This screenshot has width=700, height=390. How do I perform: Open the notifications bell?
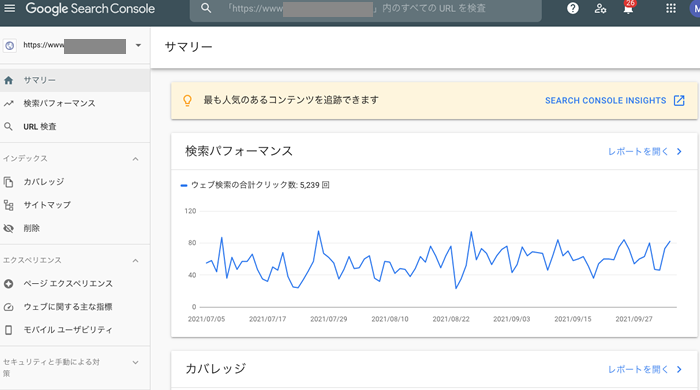[x=628, y=7]
